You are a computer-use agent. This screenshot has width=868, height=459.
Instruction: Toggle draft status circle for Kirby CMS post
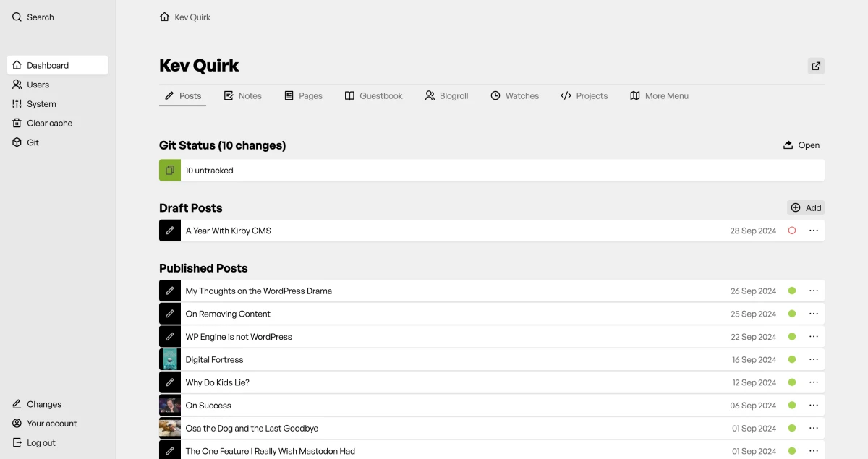[x=792, y=231]
